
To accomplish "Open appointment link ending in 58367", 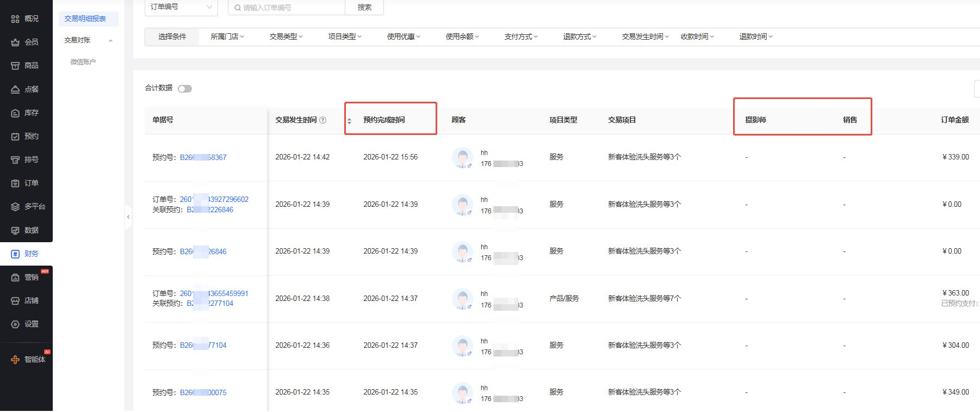I will tap(203, 157).
